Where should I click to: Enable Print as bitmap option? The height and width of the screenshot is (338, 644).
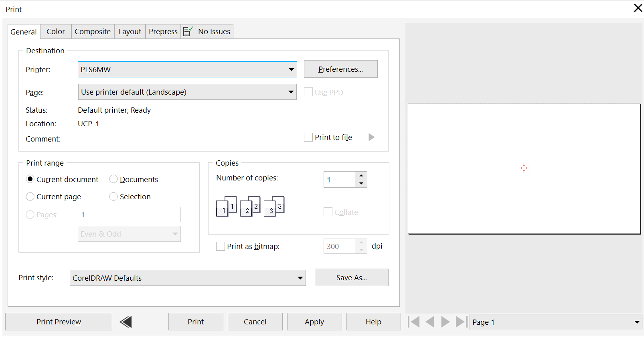pyautogui.click(x=221, y=246)
